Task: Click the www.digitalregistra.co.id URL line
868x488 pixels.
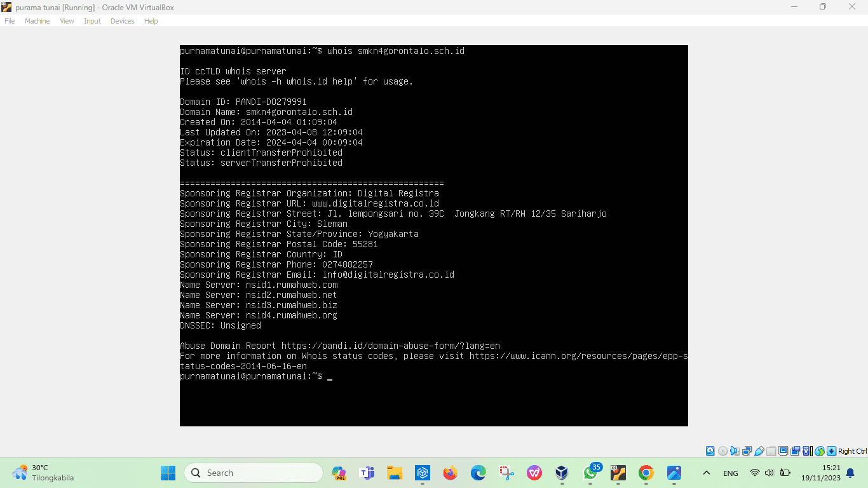Action: 309,203
